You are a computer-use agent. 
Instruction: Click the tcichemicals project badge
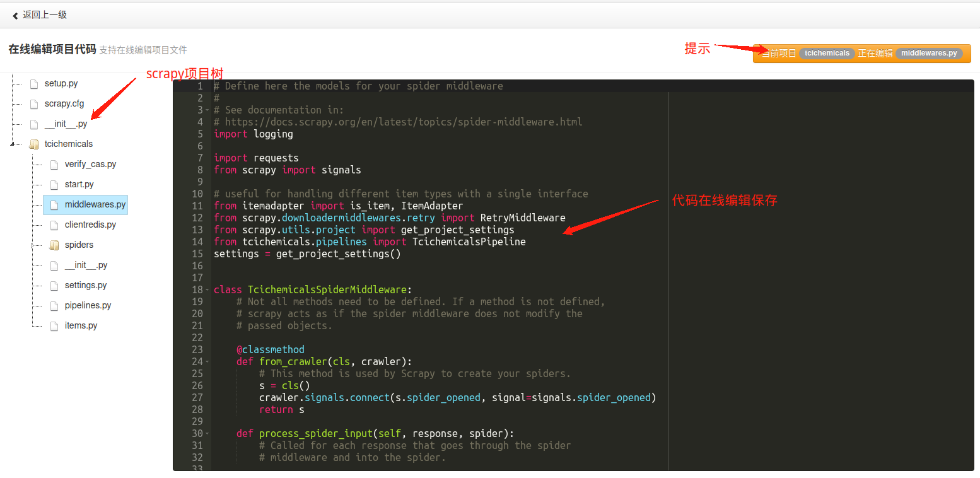[x=827, y=54]
